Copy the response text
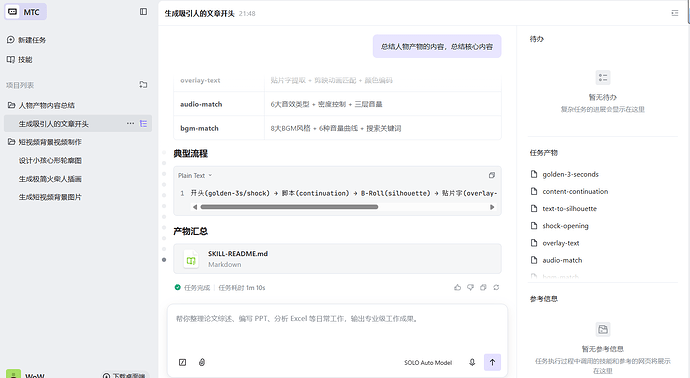Screen dimensions: 690x378 pyautogui.click(x=483, y=287)
